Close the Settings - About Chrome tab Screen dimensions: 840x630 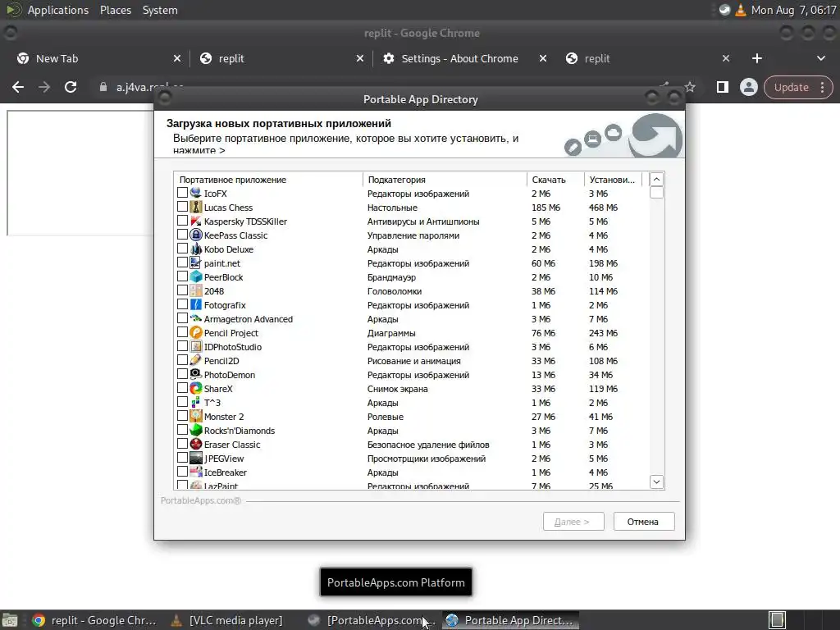(543, 58)
